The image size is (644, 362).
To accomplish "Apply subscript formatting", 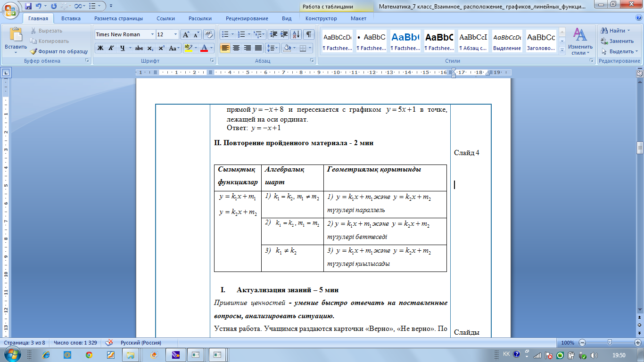I will 150,48.
